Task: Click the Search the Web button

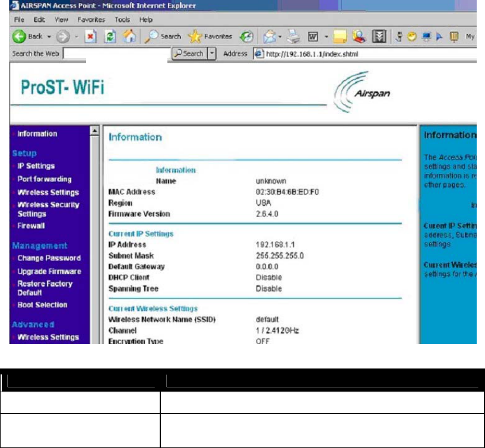Action: [x=189, y=54]
